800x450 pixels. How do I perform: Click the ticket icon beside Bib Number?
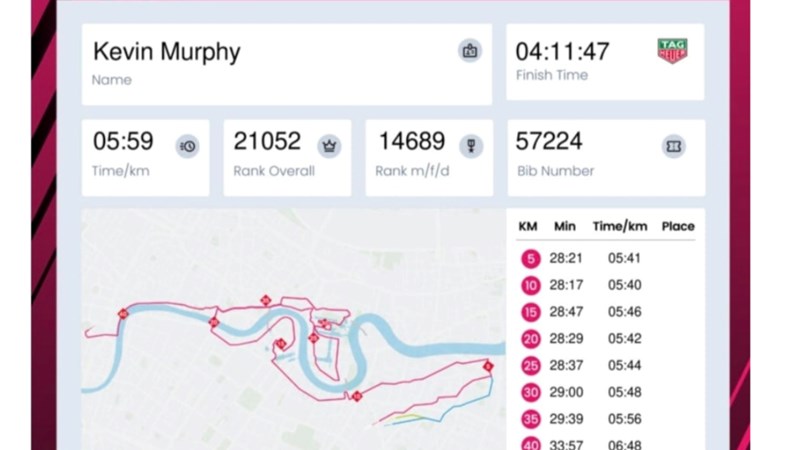coord(674,146)
